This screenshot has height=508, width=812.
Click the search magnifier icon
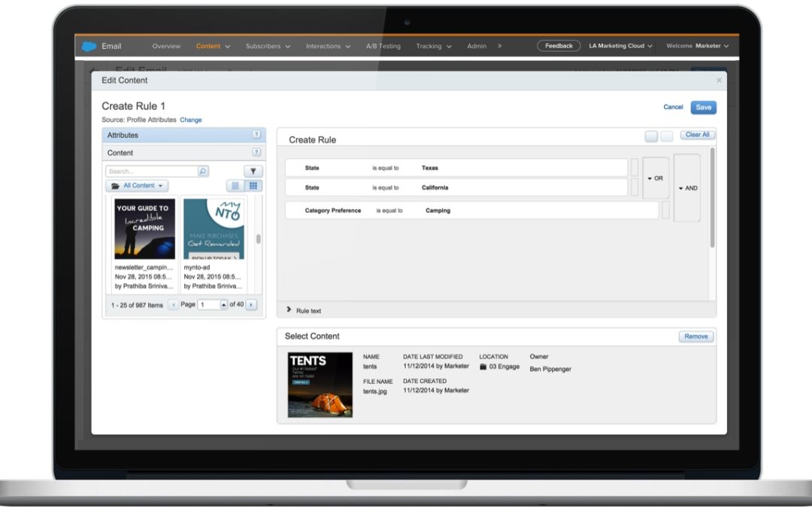(x=203, y=172)
